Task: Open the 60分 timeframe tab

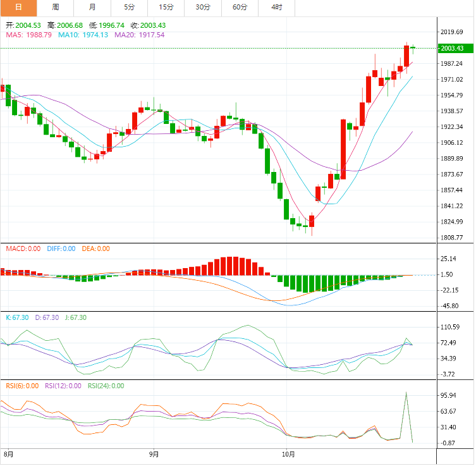Action: point(240,7)
